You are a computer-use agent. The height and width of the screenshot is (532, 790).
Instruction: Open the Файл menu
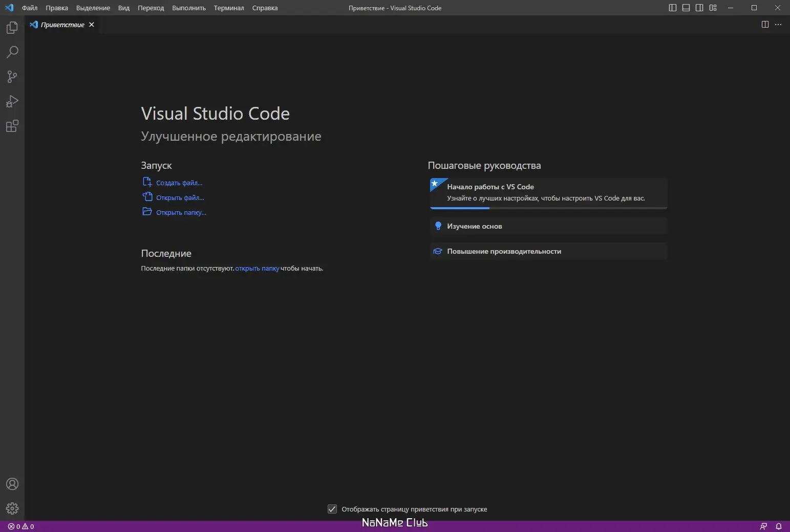point(30,8)
